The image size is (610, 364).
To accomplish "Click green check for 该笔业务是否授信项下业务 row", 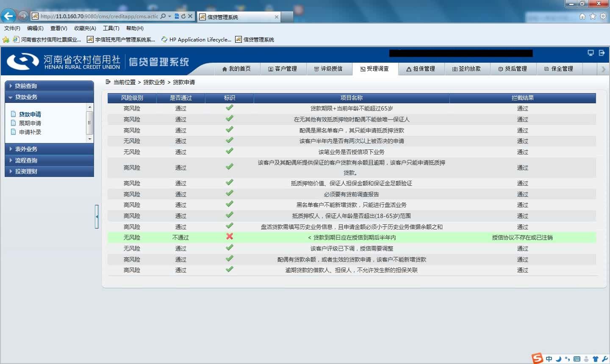I will (230, 151).
